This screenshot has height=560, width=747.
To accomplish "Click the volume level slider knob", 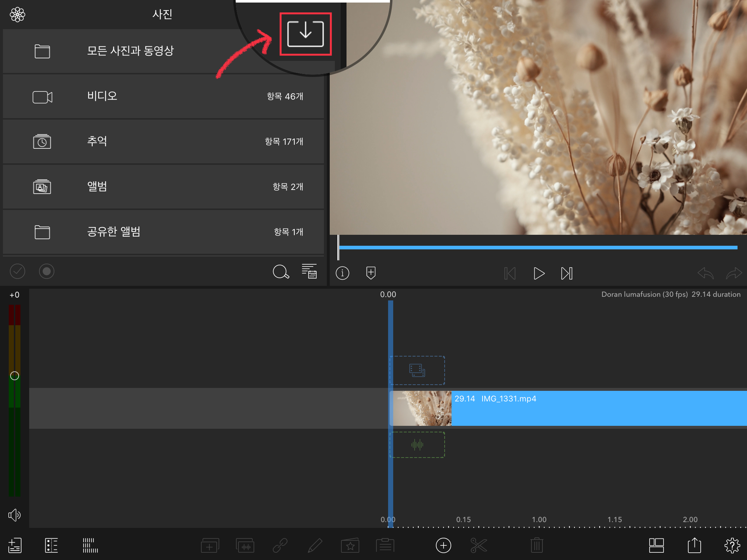I will pyautogui.click(x=15, y=376).
